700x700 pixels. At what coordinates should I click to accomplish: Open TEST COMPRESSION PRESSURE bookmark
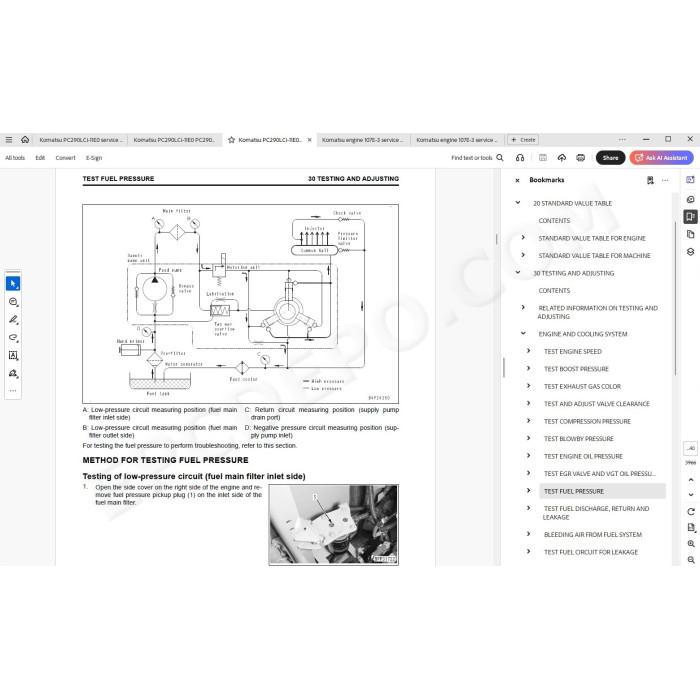click(x=587, y=421)
